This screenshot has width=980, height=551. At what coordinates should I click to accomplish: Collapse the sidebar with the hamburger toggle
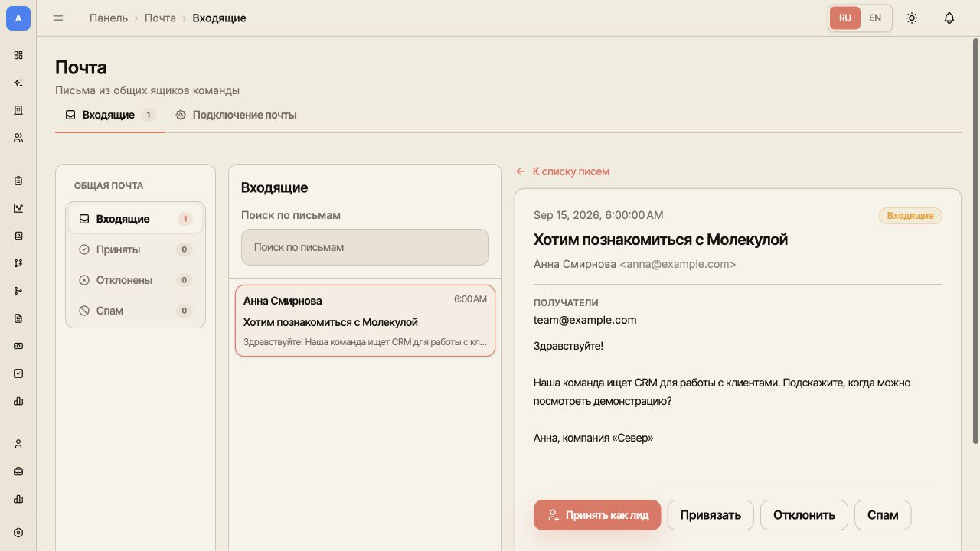[x=58, y=18]
